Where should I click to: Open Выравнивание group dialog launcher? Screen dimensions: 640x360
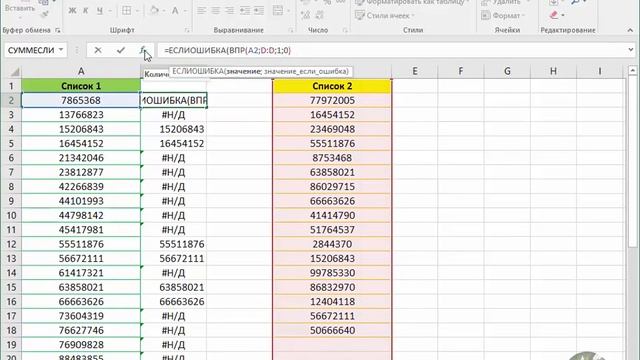(x=291, y=30)
